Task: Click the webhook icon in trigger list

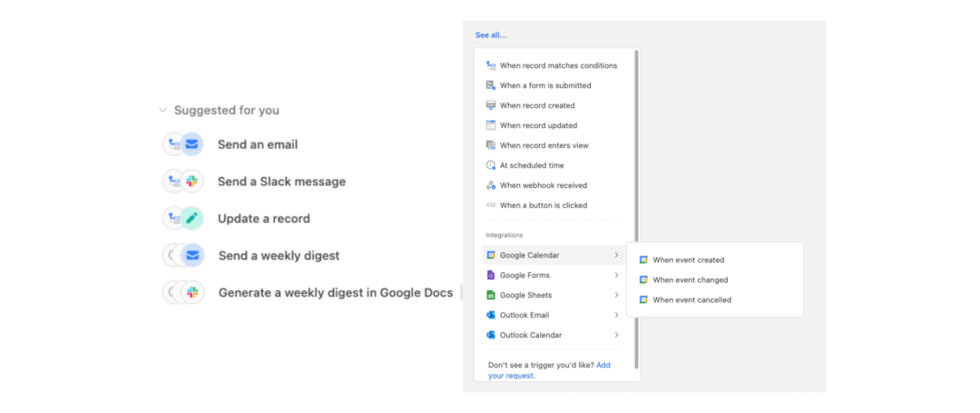Action: point(491,185)
